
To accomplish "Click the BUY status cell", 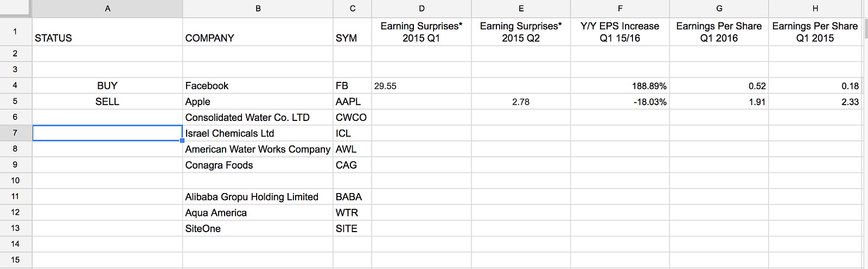I will [x=107, y=86].
